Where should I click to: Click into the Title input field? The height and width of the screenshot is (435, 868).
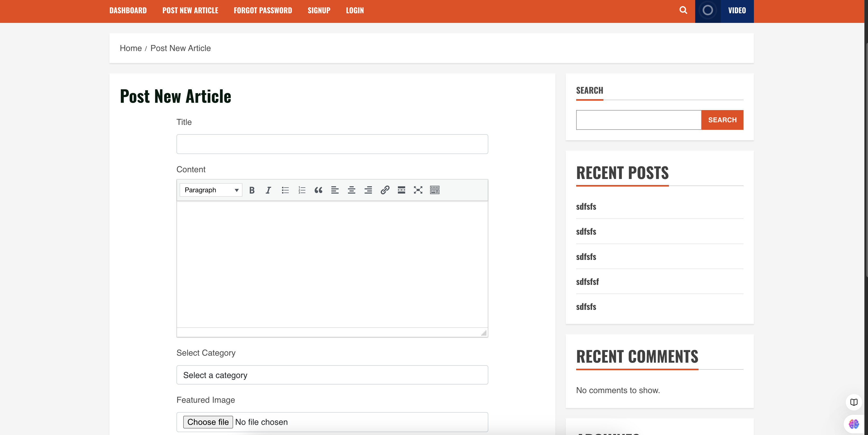coord(332,144)
